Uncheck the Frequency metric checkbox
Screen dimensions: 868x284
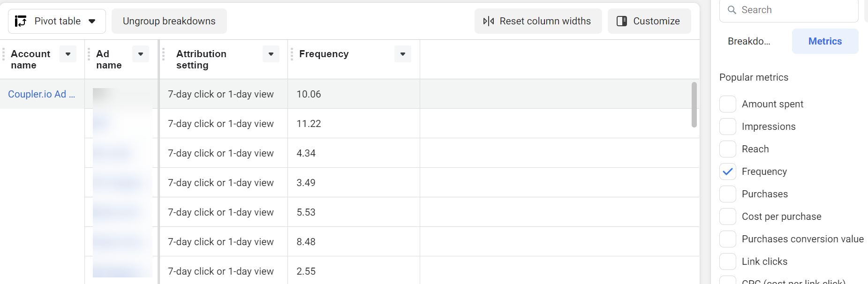click(x=728, y=172)
